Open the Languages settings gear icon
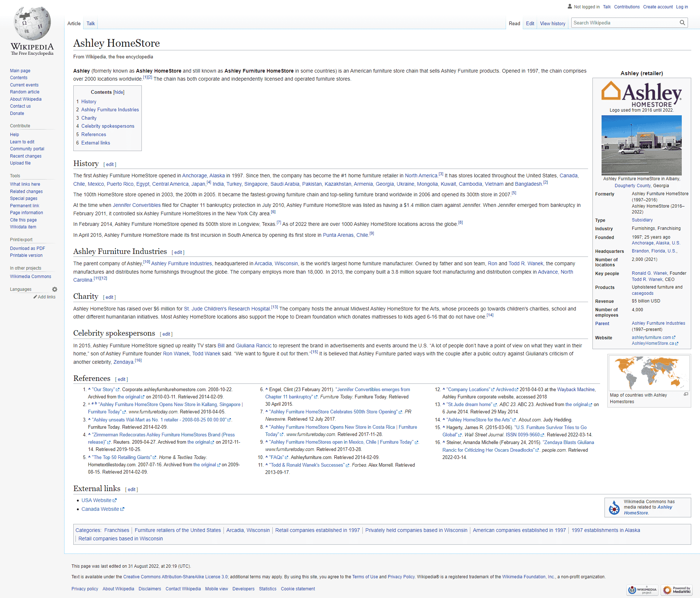 (55, 289)
